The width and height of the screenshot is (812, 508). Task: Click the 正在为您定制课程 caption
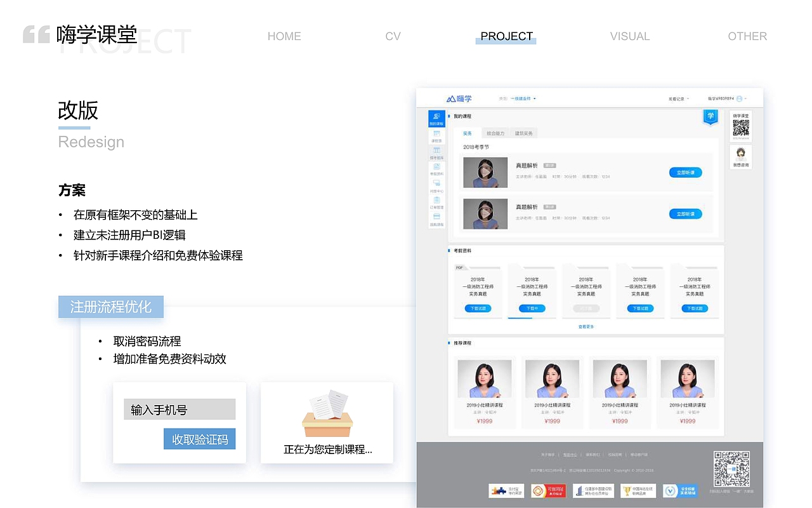pos(328,450)
